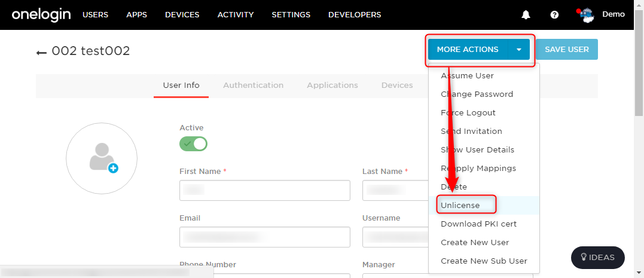Expand the More Actions dropdown arrow
644x278 pixels.
click(x=519, y=49)
